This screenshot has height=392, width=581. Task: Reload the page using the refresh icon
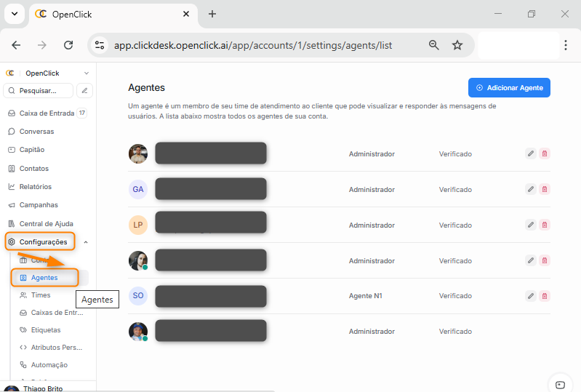(x=68, y=45)
